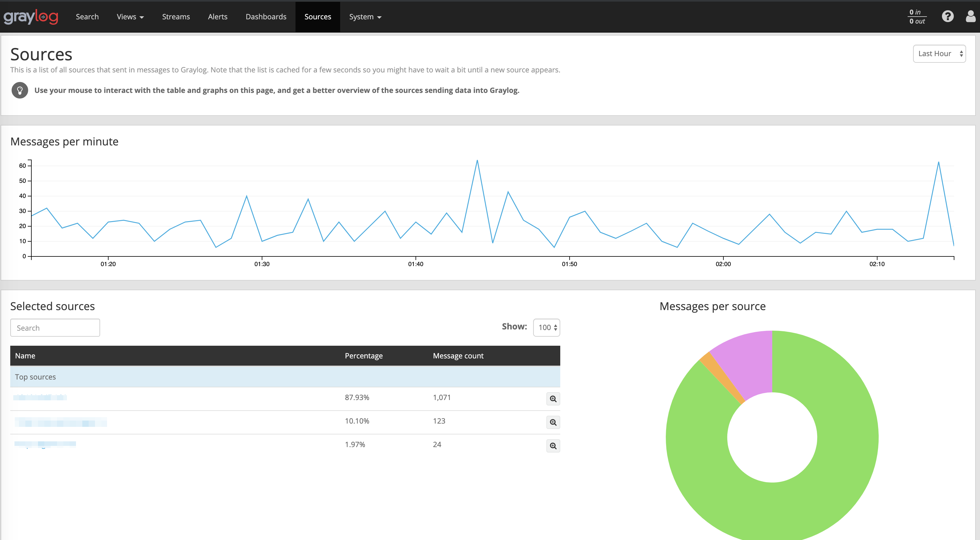
Task: Click the lightbulb tip icon
Action: pyautogui.click(x=19, y=90)
